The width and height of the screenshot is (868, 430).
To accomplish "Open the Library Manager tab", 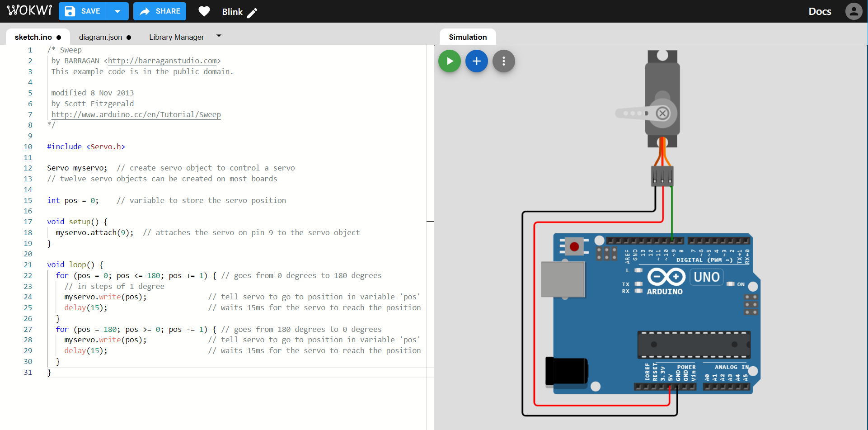I will [x=177, y=37].
